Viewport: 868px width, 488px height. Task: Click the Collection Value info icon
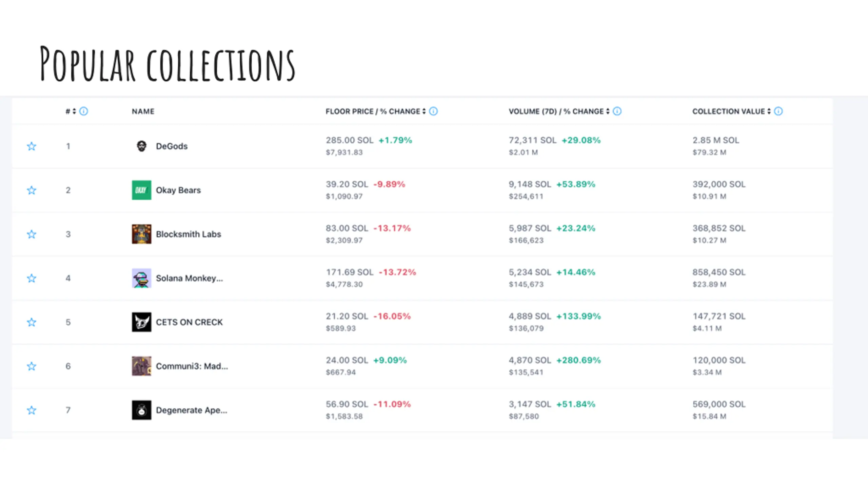click(778, 111)
